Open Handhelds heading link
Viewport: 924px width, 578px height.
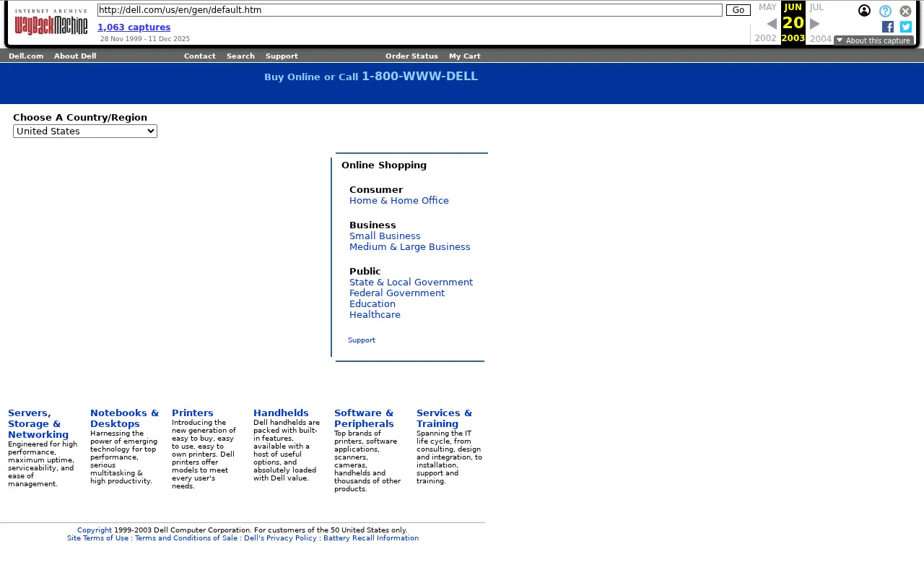click(281, 413)
